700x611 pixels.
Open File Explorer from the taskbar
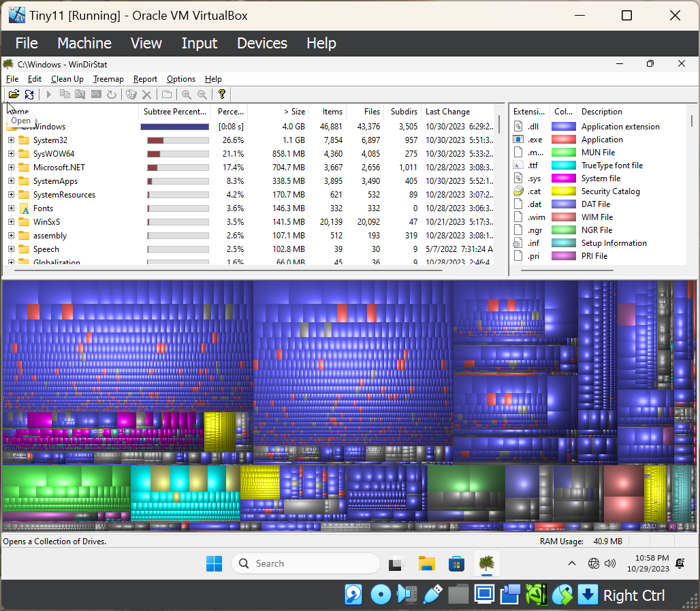(427, 563)
